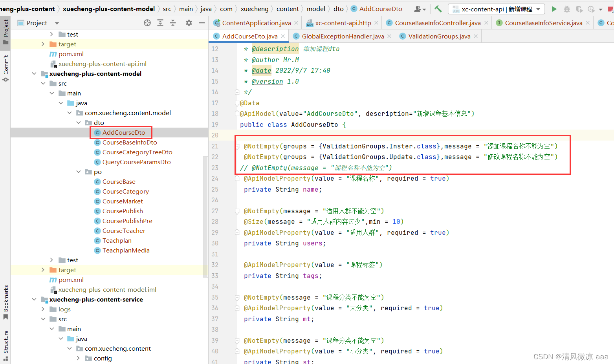Screen dimensions: 614x364
Task: Click the Build project hammer icon
Action: pos(438,9)
